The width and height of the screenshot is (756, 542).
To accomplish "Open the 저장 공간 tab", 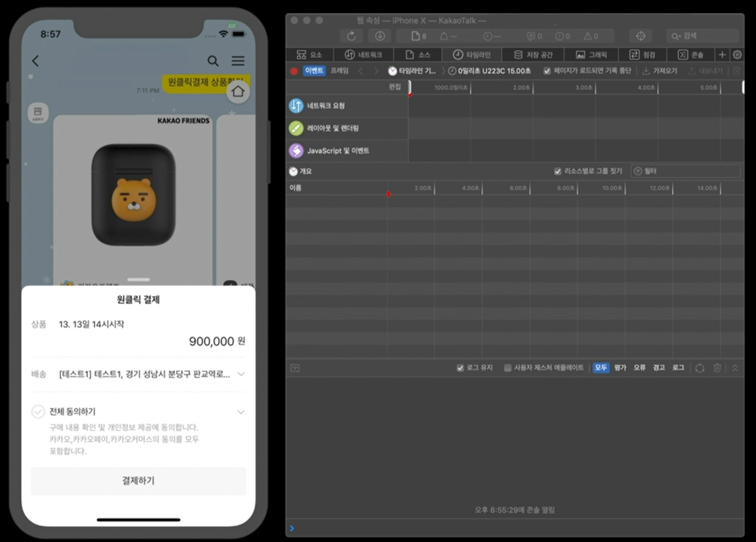I will click(533, 55).
